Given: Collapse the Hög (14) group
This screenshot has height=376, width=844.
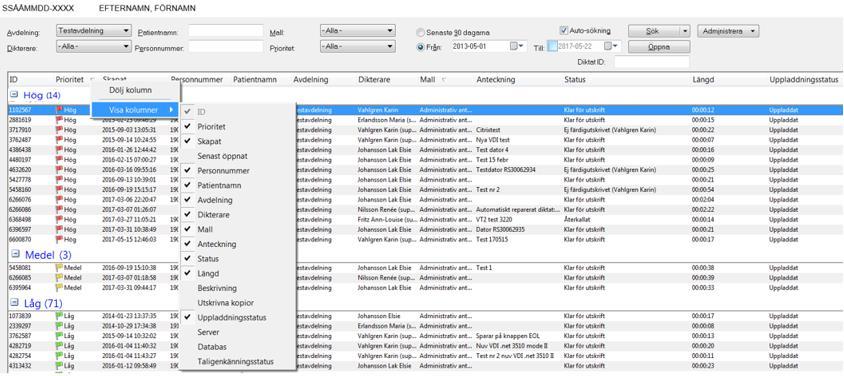Looking at the screenshot, I should click(15, 95).
